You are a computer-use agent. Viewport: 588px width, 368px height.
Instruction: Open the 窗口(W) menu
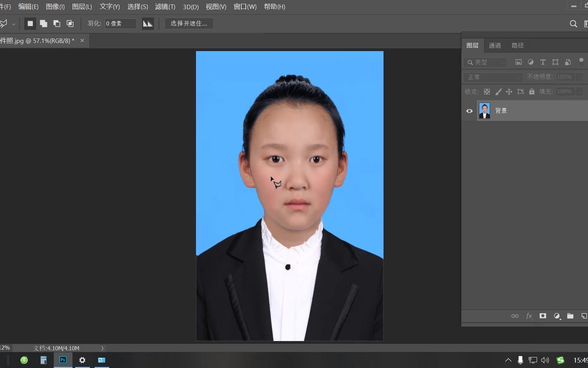[x=245, y=6]
